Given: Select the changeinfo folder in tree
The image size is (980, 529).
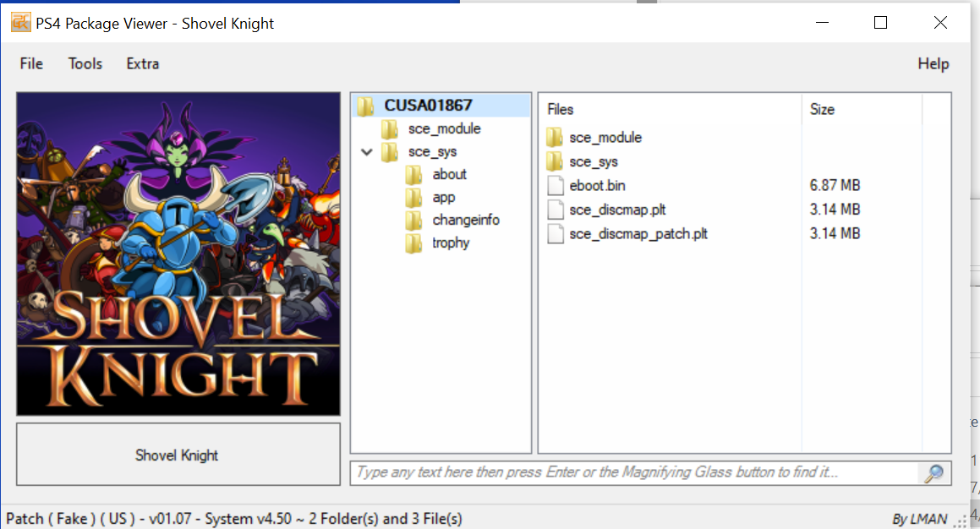Looking at the screenshot, I should [466, 220].
